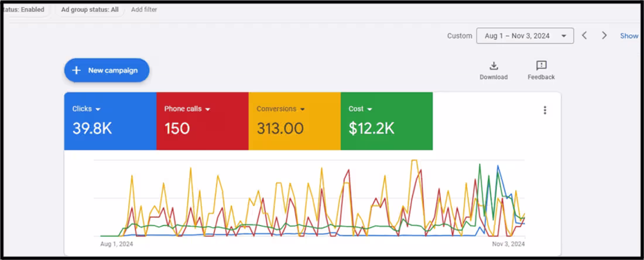Go to previous date range arrow

coord(584,36)
